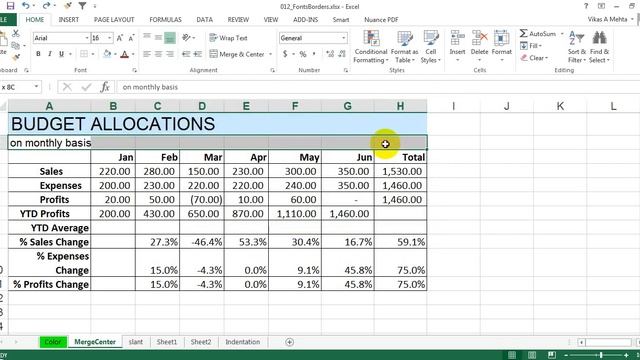
Task: Click the Orientation angled text icon
Action: point(187,38)
